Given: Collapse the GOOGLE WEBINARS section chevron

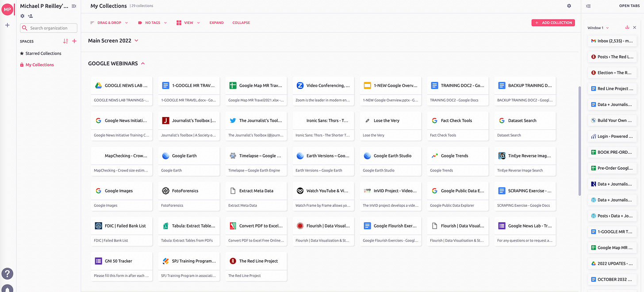Looking at the screenshot, I should 142,63.
